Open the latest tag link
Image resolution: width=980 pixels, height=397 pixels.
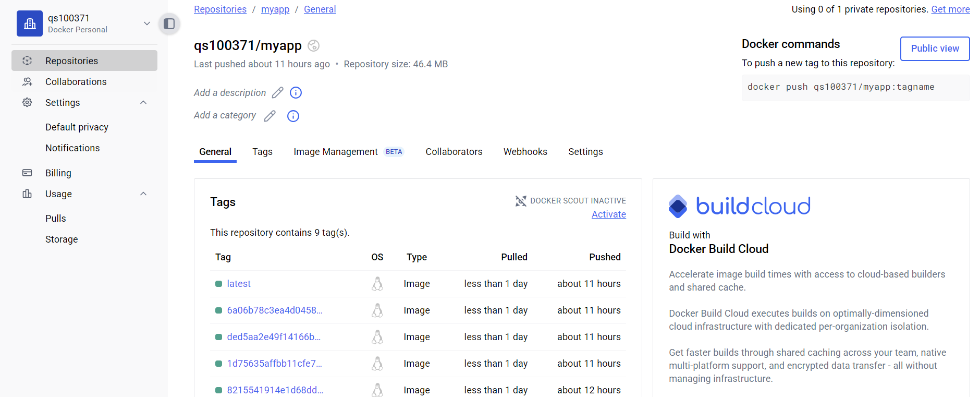pyautogui.click(x=239, y=284)
